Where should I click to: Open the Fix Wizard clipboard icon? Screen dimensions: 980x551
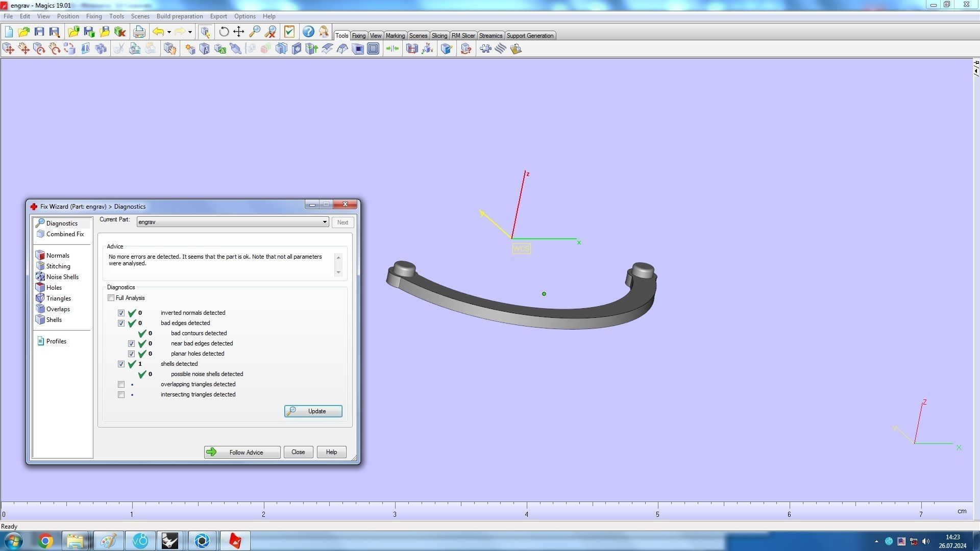point(289,32)
